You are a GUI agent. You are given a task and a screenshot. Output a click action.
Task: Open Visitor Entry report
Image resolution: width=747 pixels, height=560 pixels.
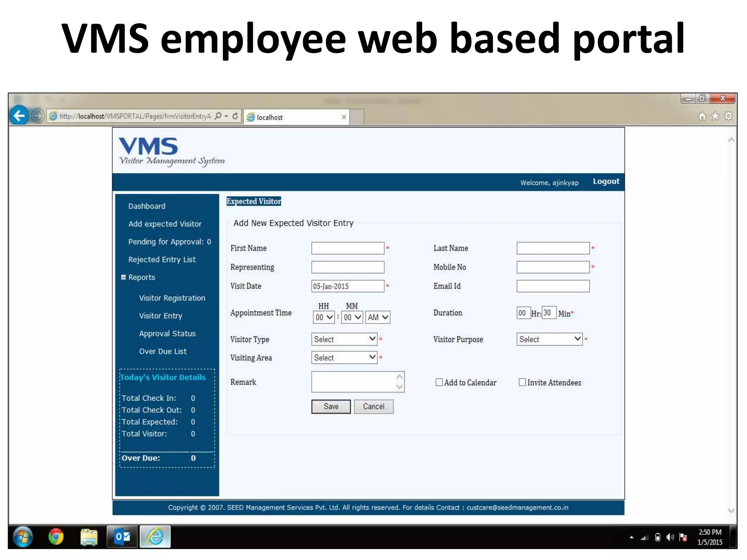(160, 316)
